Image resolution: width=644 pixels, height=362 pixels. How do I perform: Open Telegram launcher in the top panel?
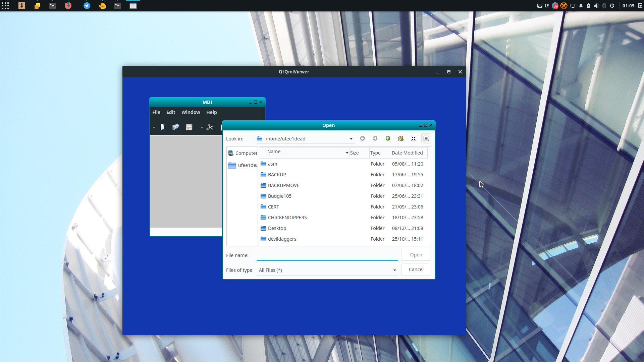click(87, 6)
